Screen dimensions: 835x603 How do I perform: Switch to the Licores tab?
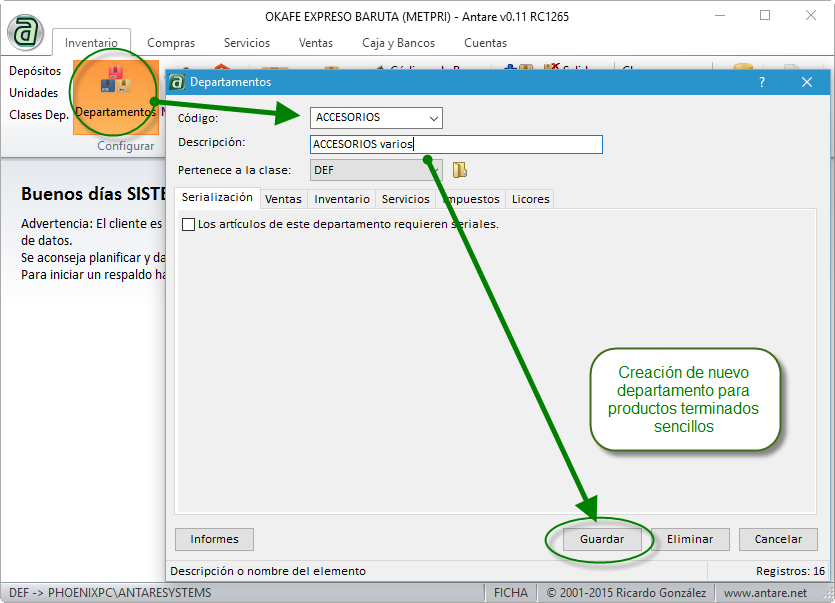(530, 199)
